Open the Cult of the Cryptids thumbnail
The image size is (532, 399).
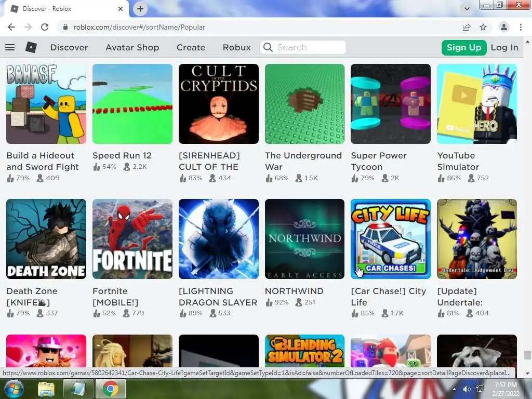pos(219,104)
